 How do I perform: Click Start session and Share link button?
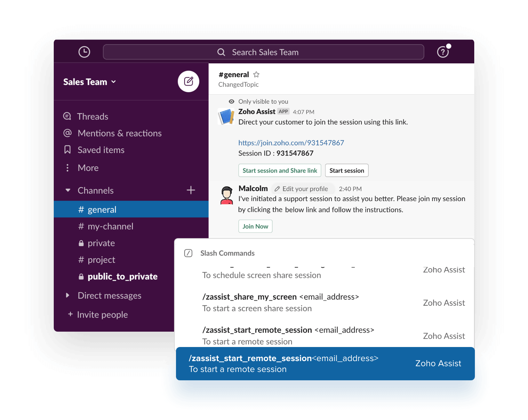point(280,170)
